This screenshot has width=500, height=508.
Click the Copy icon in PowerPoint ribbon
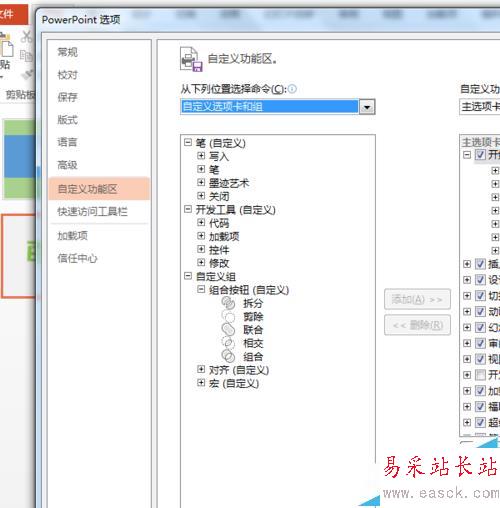pyautogui.click(x=26, y=55)
